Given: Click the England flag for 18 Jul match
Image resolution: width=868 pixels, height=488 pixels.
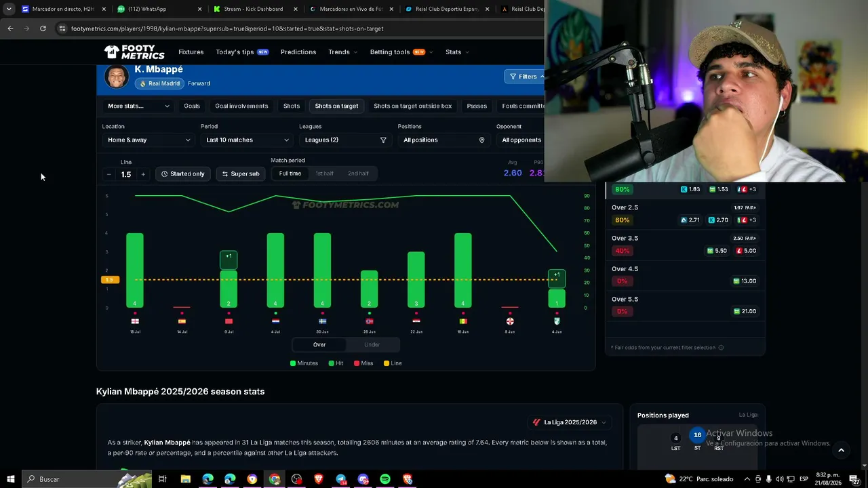Looking at the screenshot, I should (135, 321).
